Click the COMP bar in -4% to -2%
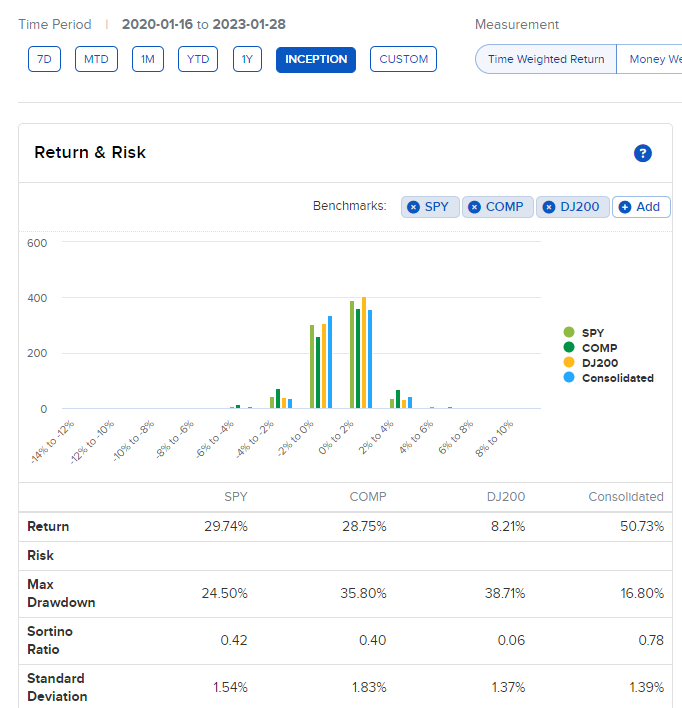682x708 pixels. tap(278, 399)
